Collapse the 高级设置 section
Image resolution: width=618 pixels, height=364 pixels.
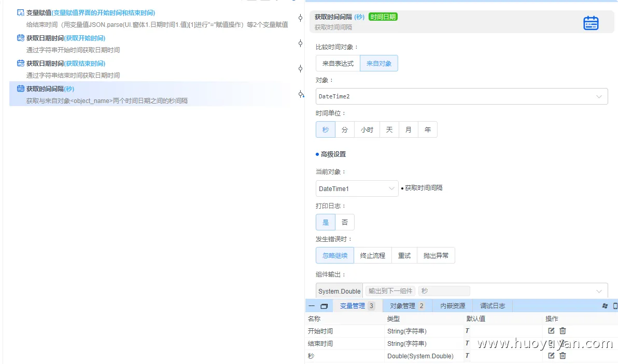(x=331, y=154)
